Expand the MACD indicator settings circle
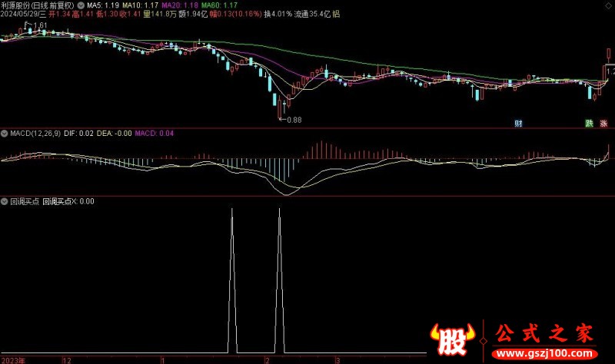Screen dimensions: 615x364 4,134
